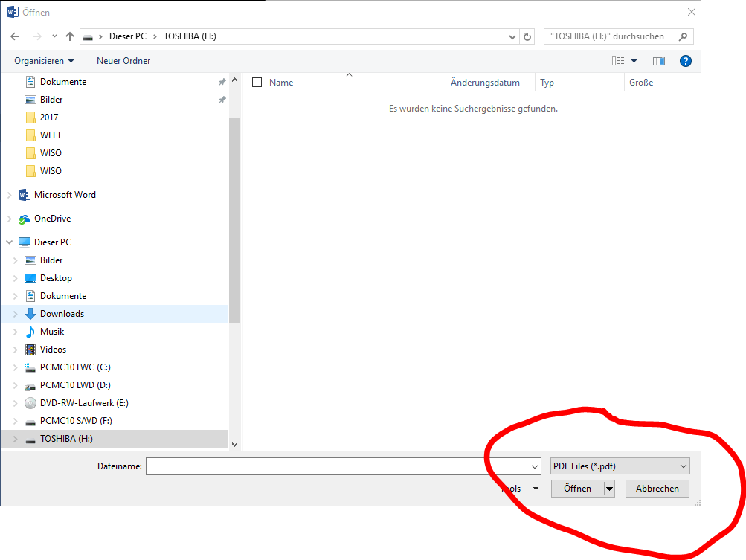Change the view layout icon
Image resolution: width=746 pixels, height=560 pixels.
tap(618, 61)
